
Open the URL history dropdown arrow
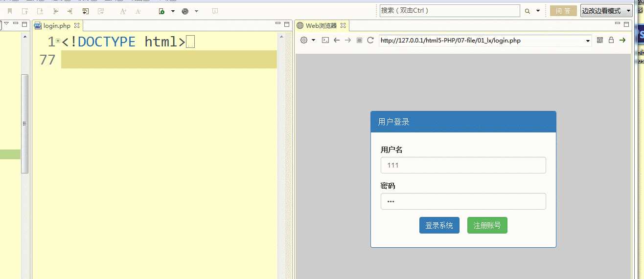tap(588, 41)
